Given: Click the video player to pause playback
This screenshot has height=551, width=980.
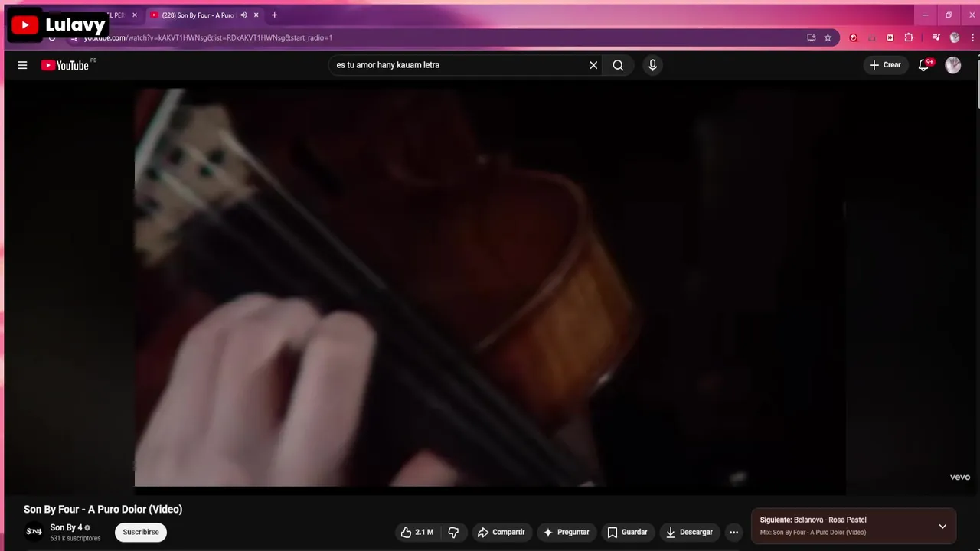Looking at the screenshot, I should [490, 288].
